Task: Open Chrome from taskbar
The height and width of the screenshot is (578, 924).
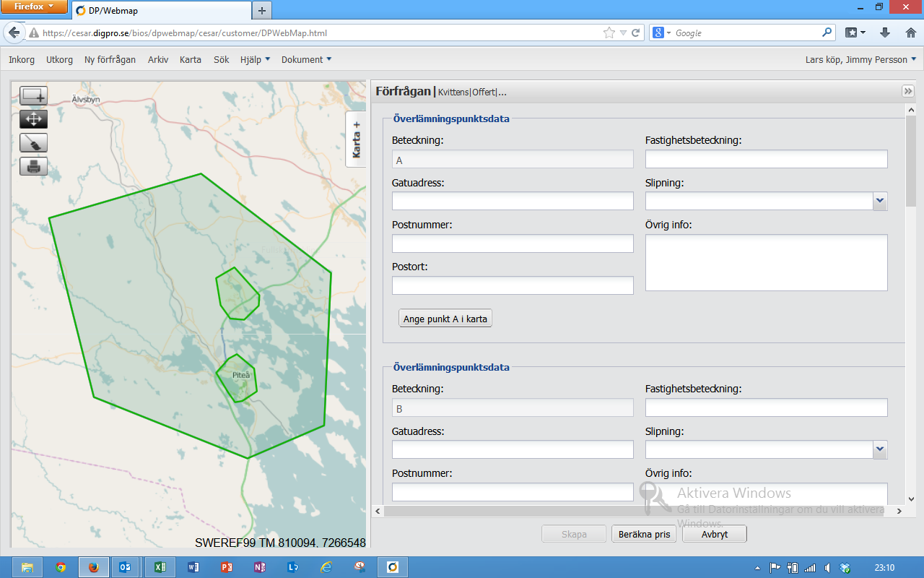Action: [61, 567]
